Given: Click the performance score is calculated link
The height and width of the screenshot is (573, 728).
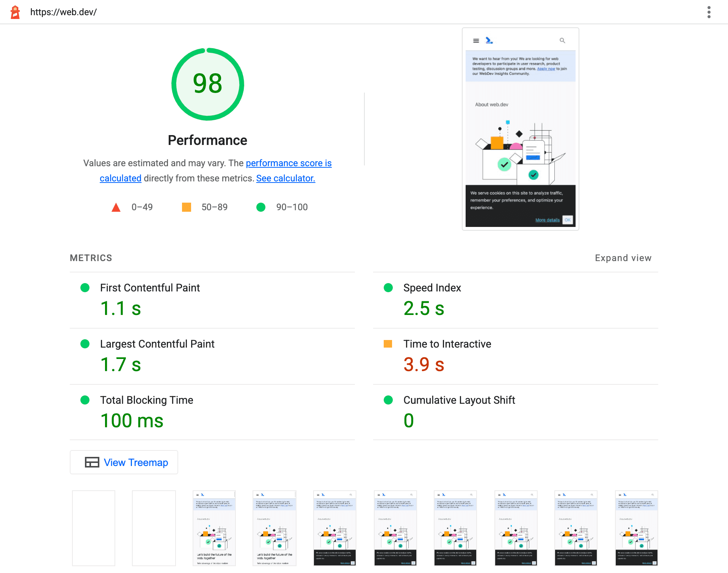Looking at the screenshot, I should 216,170.
